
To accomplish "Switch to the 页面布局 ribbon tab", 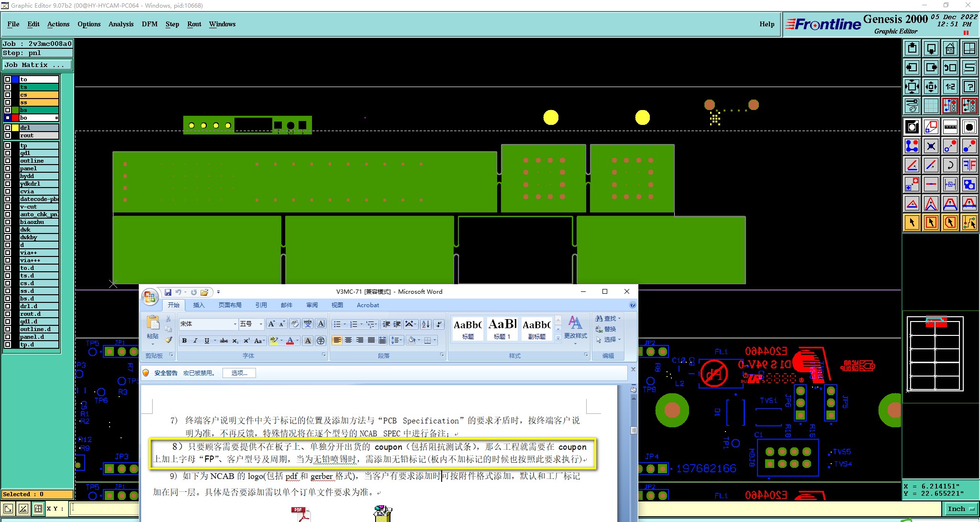I will tap(230, 305).
